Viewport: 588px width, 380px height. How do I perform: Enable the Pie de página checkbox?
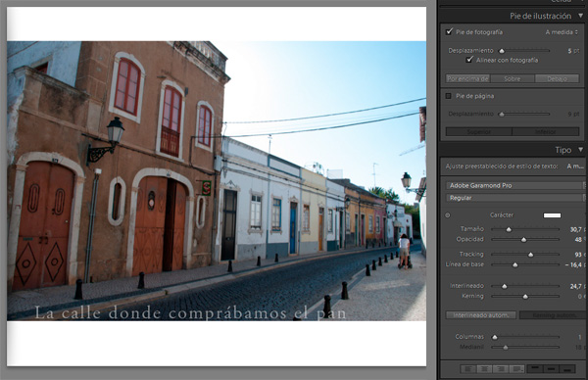(448, 96)
